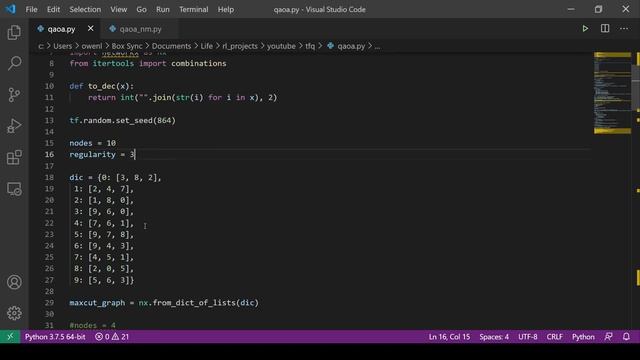Run Python file with play button
Image resolution: width=640 pixels, height=360 pixels.
[x=585, y=29]
